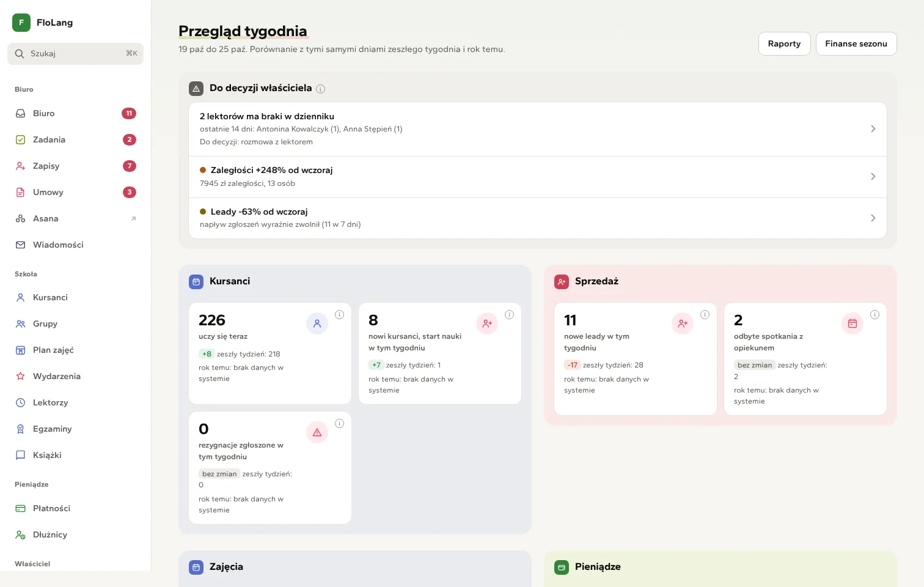Focus the Szukaj search field
Screen dimensions: 924x587
pyautogui.click(x=76, y=54)
